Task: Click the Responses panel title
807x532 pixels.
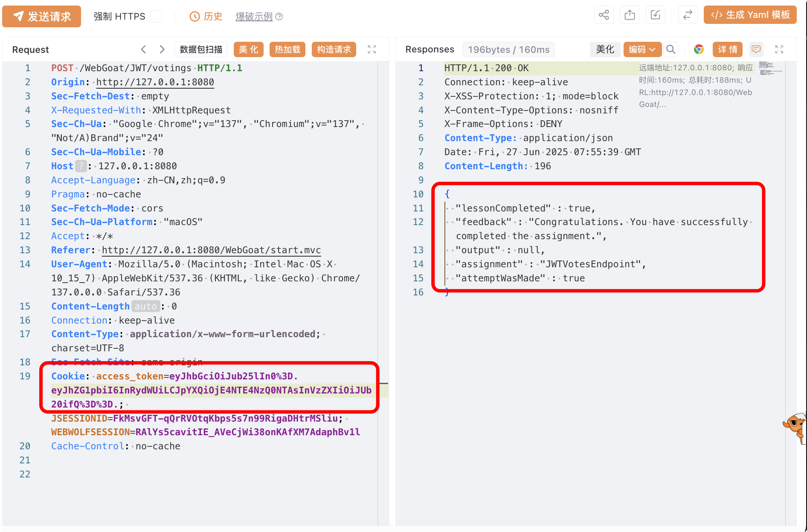Action: 430,49
